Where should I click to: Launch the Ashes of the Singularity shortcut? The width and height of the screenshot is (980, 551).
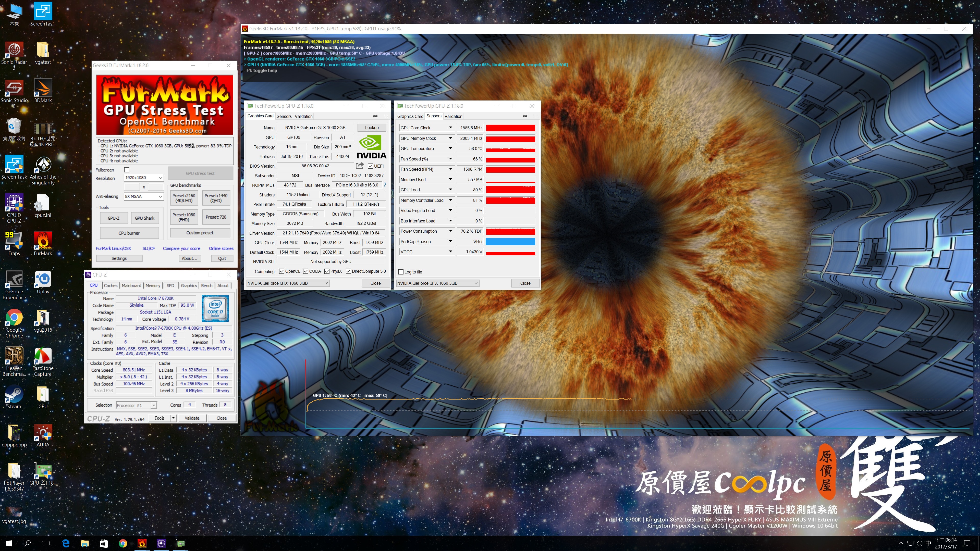pos(43,170)
